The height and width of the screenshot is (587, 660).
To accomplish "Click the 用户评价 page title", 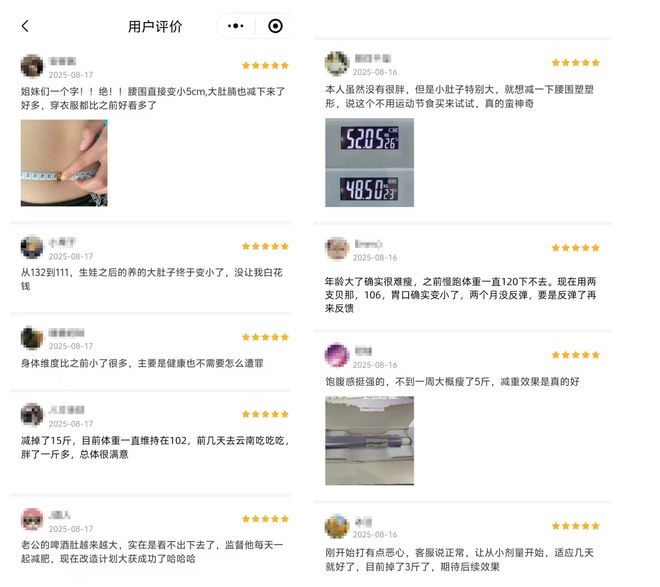I will coord(155,27).
